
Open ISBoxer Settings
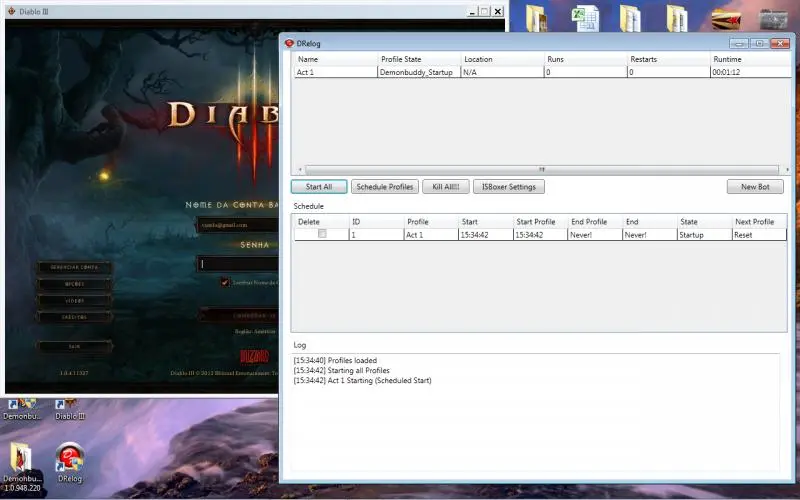[x=509, y=187]
